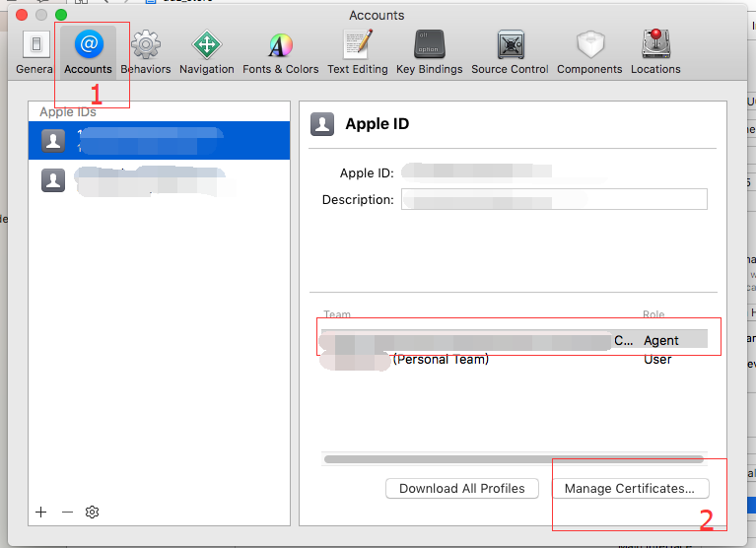Click the horizontal scrollbar under team list
The width and height of the screenshot is (756, 548).
point(514,459)
